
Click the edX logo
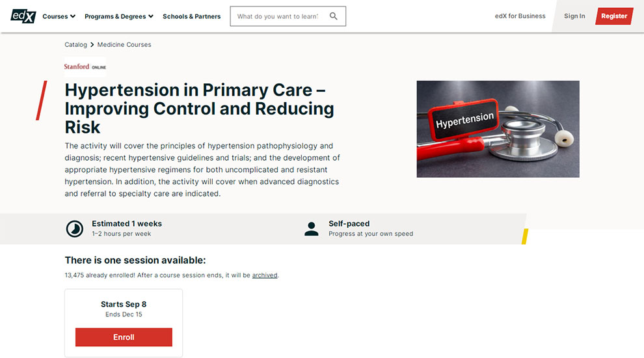coord(23,16)
